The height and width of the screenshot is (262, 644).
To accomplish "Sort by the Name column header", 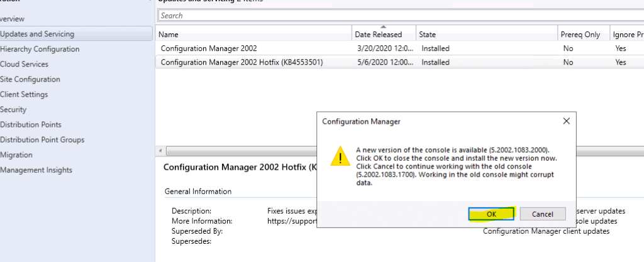I will tap(253, 35).
